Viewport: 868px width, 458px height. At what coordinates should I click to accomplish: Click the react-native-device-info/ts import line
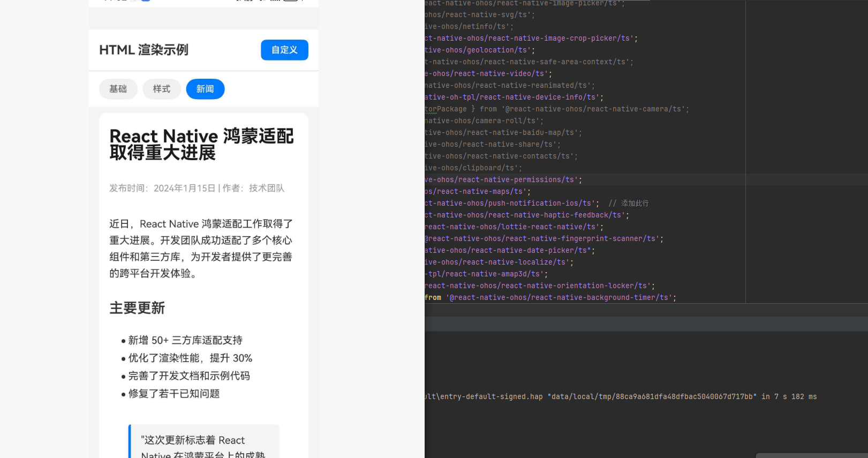514,97
